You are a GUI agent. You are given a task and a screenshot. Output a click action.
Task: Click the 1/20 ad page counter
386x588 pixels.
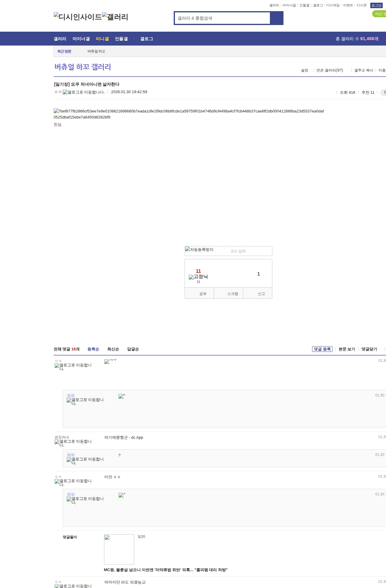[141, 537]
